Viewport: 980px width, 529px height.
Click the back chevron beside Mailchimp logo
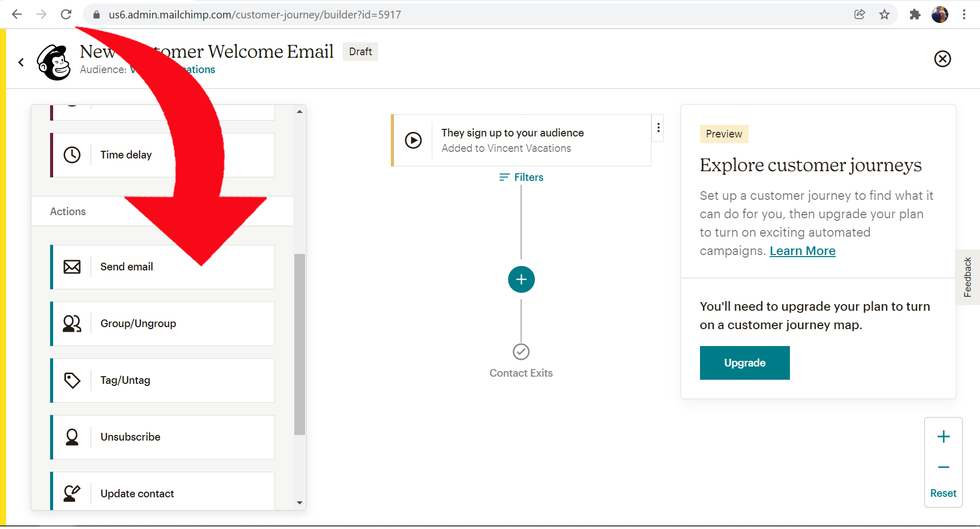pyautogui.click(x=21, y=62)
